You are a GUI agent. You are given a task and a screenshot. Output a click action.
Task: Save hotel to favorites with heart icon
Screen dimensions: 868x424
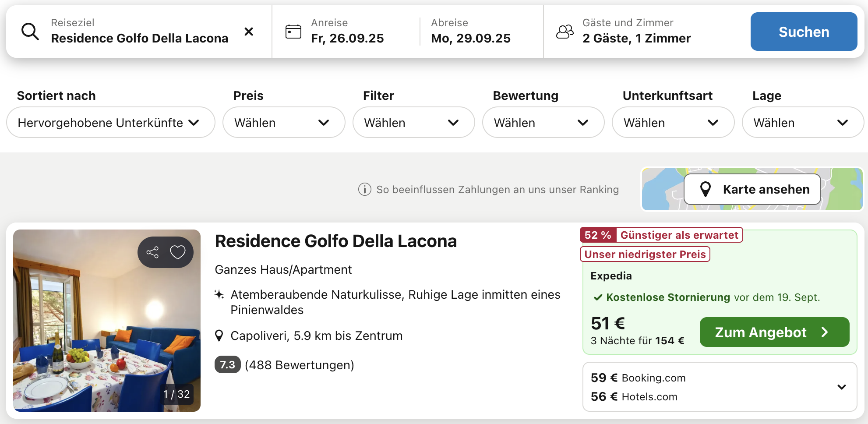pyautogui.click(x=178, y=252)
